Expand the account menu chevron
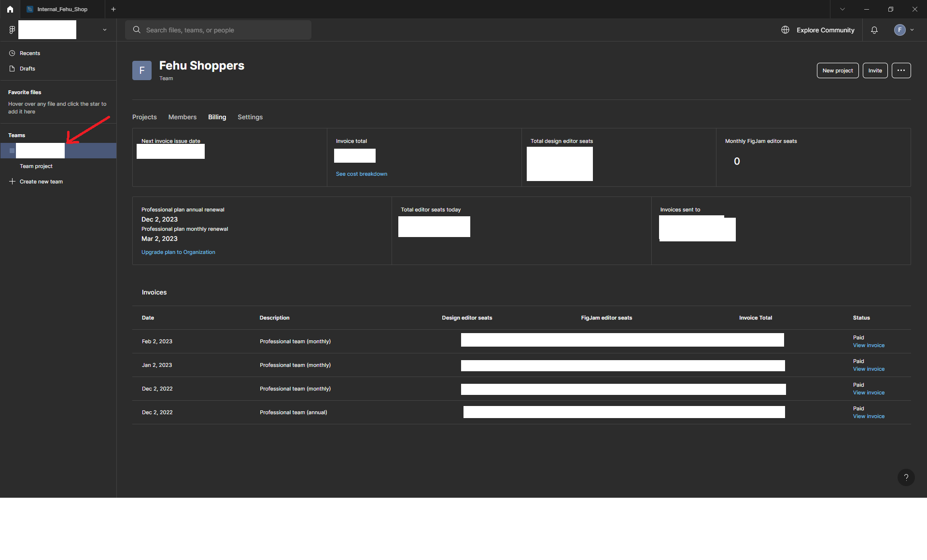This screenshot has width=927, height=560. 912,30
